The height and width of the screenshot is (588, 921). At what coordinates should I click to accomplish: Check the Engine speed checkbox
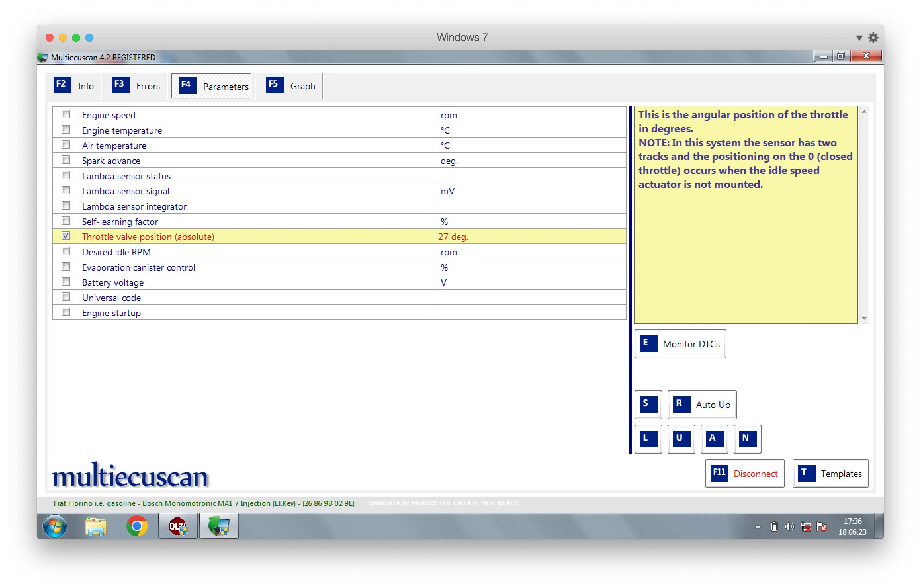(x=66, y=114)
